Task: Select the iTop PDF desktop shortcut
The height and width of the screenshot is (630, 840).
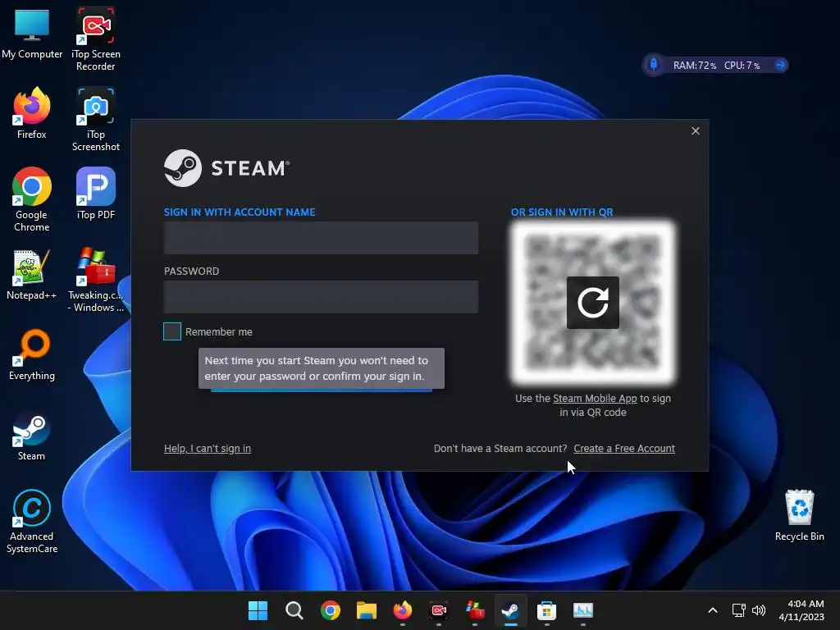Action: 95,194
